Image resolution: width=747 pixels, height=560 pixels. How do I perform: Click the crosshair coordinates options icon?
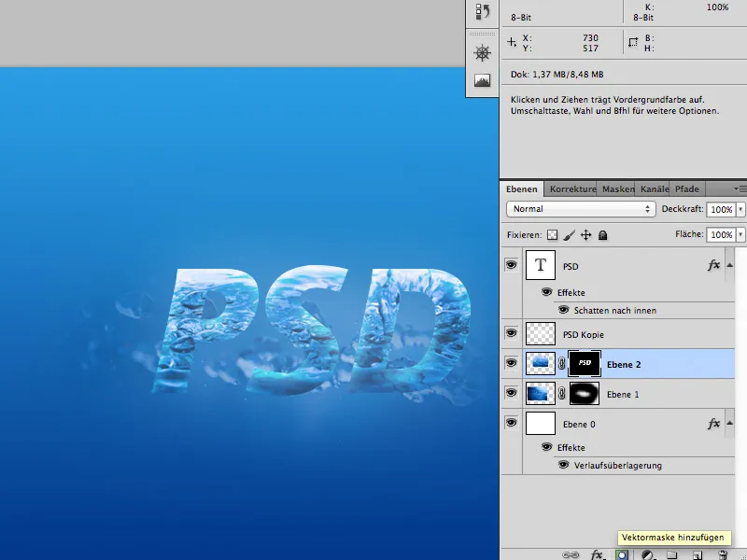pos(511,42)
